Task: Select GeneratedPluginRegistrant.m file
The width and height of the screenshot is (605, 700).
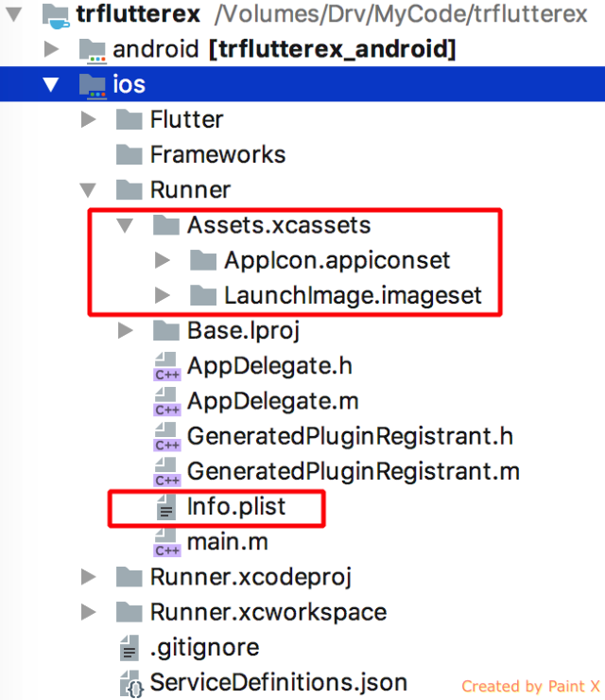Action: 354,472
